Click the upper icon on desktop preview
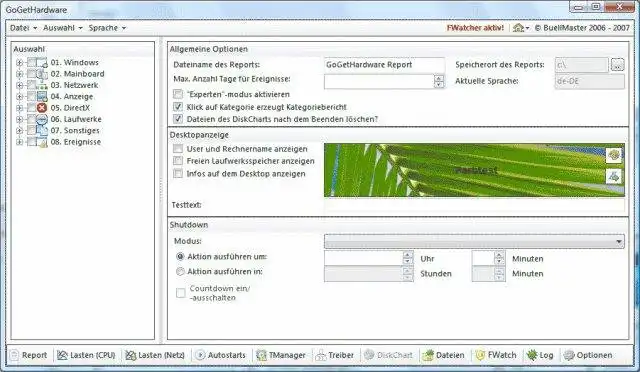 point(613,155)
